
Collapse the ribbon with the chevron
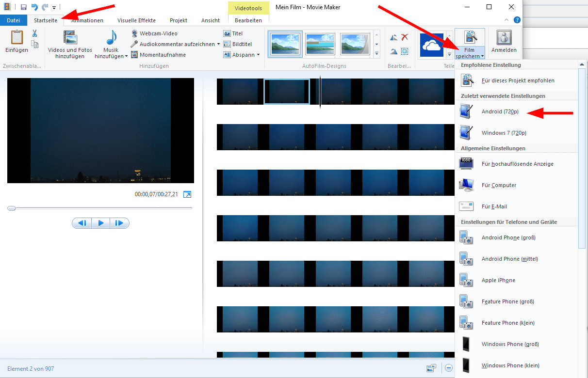coord(506,20)
